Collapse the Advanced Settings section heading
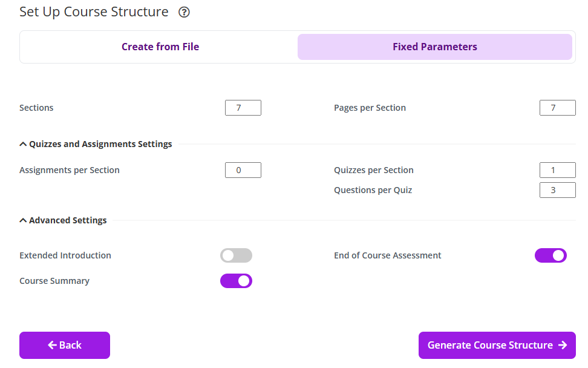 (68, 220)
